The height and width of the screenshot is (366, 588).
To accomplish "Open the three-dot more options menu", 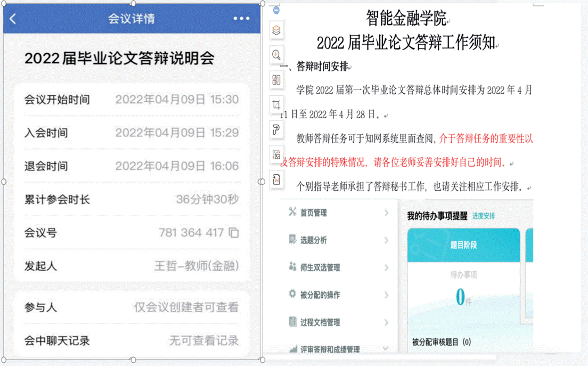I will pyautogui.click(x=241, y=19).
